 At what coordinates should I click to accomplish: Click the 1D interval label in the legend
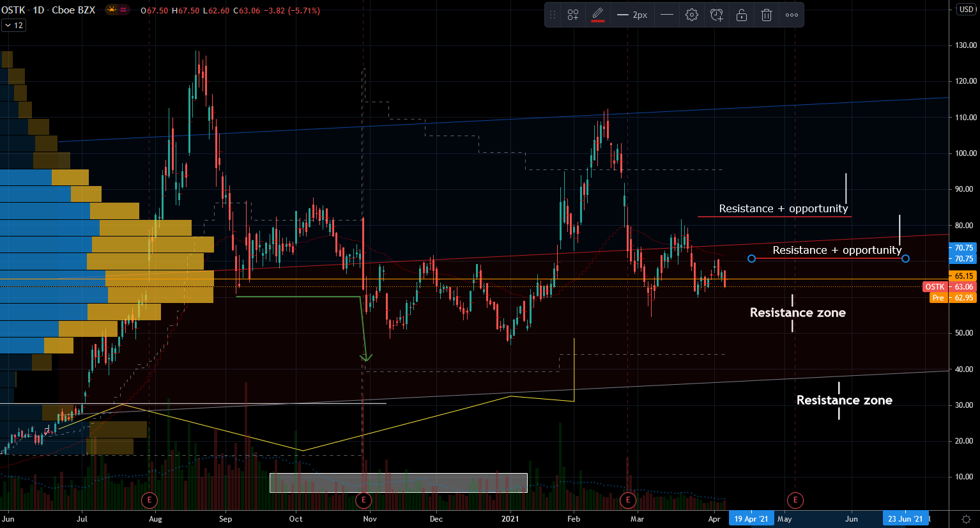pos(38,10)
